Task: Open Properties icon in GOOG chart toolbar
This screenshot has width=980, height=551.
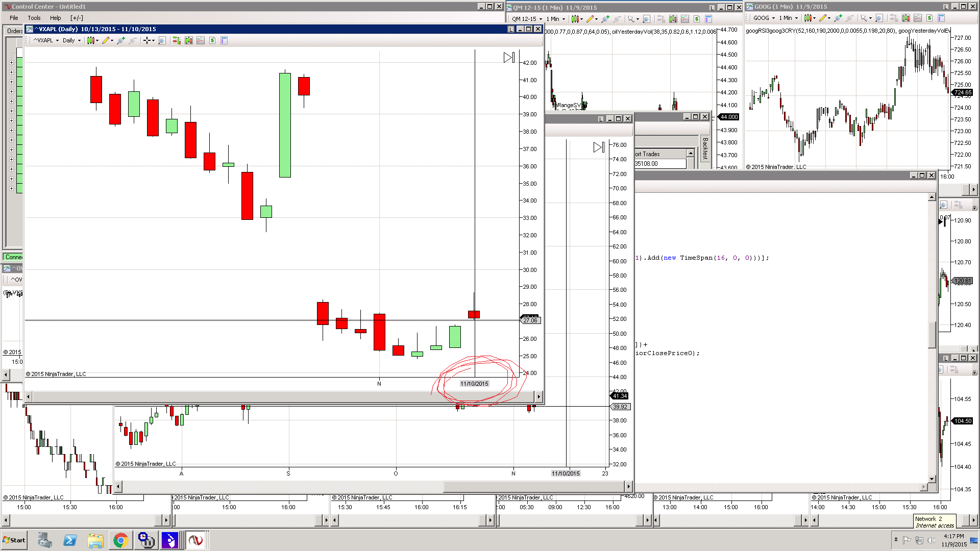Action: click(x=941, y=18)
